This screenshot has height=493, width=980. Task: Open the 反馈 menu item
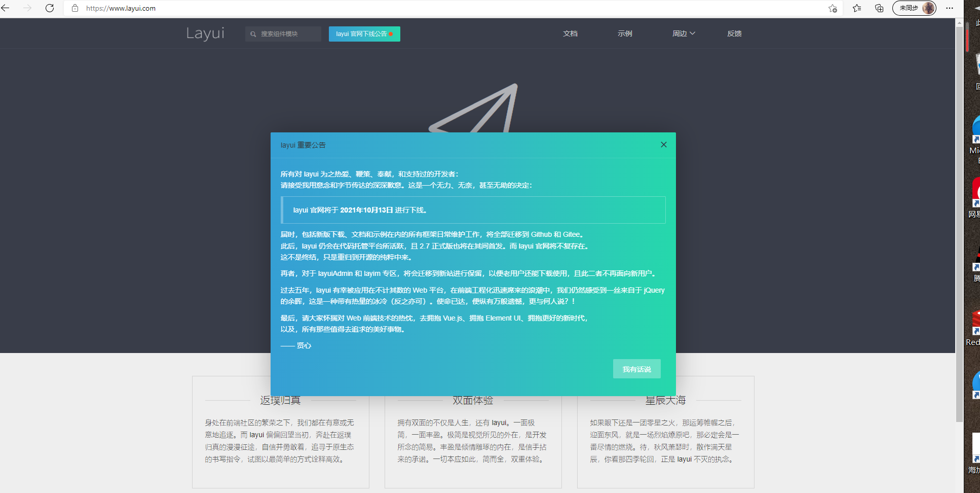[x=734, y=33]
